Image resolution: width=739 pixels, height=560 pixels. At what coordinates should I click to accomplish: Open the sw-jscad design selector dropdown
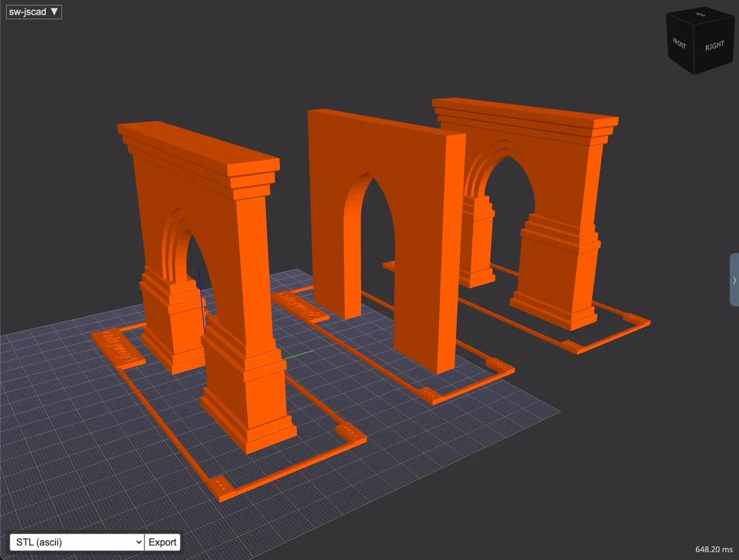coord(34,11)
